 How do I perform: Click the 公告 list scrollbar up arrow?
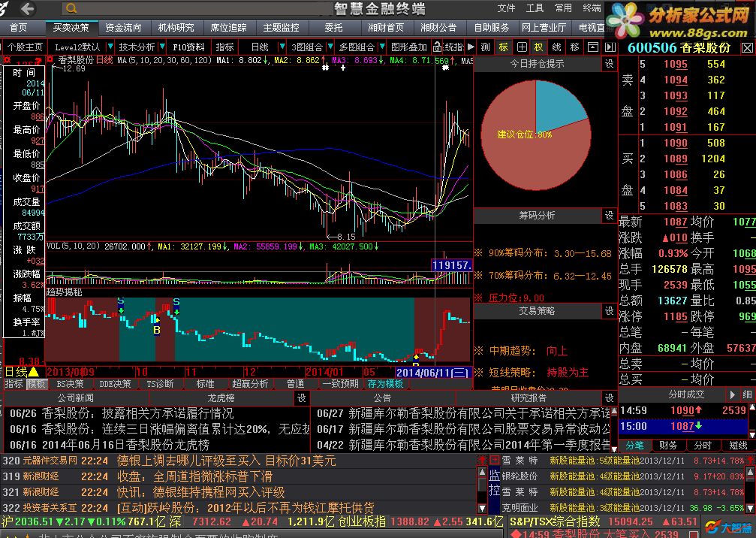tap(614, 413)
